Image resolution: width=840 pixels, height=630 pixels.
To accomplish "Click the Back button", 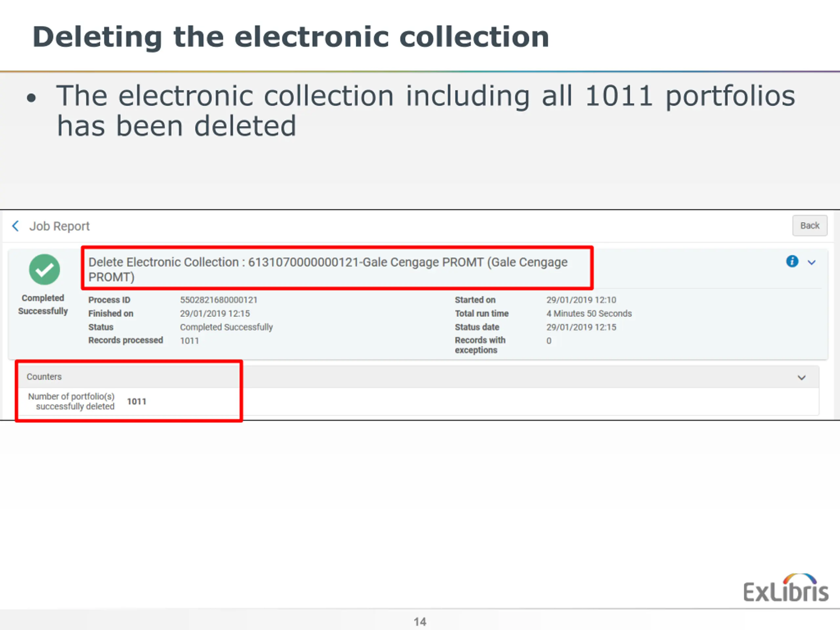I will point(809,225).
